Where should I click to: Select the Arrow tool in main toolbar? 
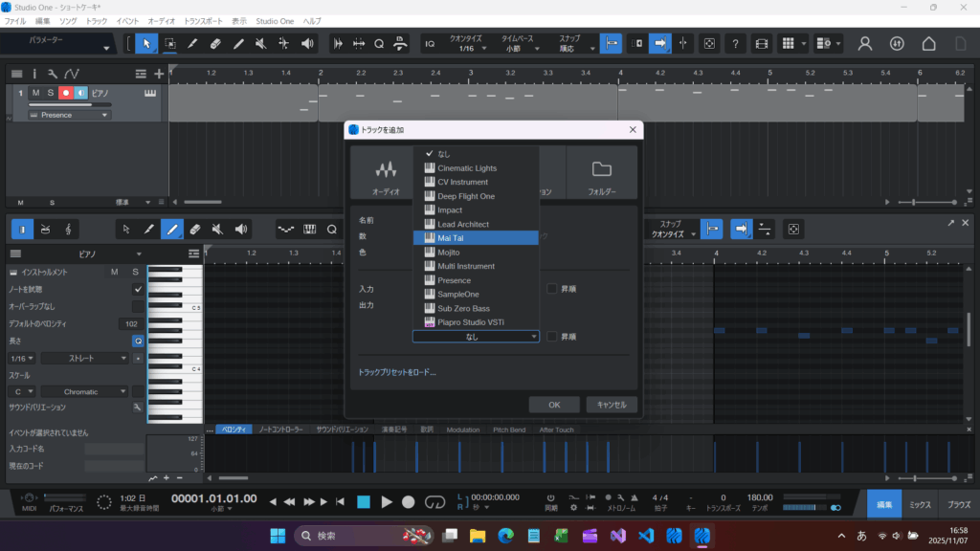[x=146, y=43]
